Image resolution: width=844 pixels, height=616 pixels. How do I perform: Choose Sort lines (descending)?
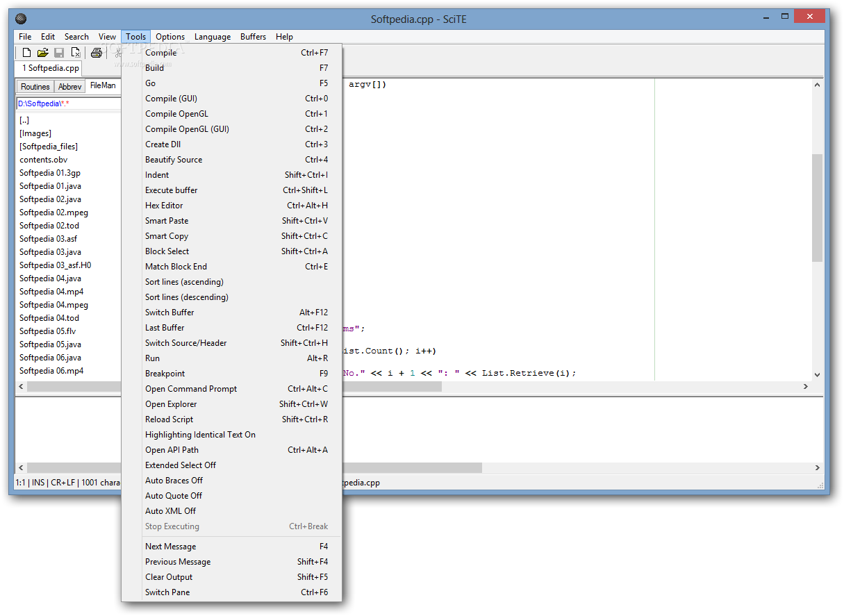coord(232,297)
